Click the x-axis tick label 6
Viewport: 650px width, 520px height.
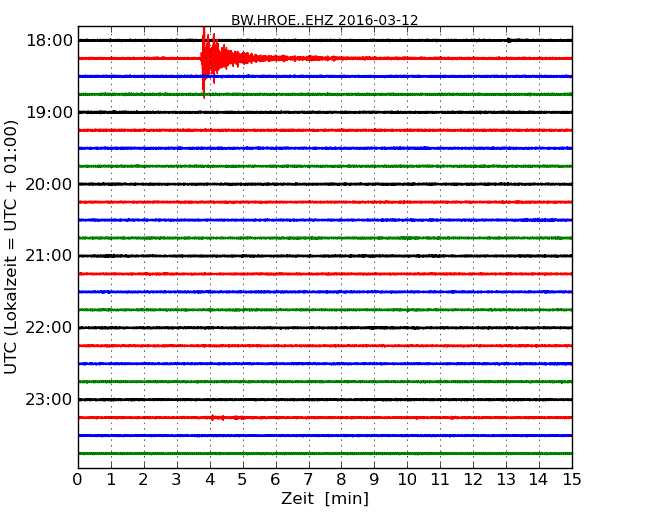[x=275, y=480]
